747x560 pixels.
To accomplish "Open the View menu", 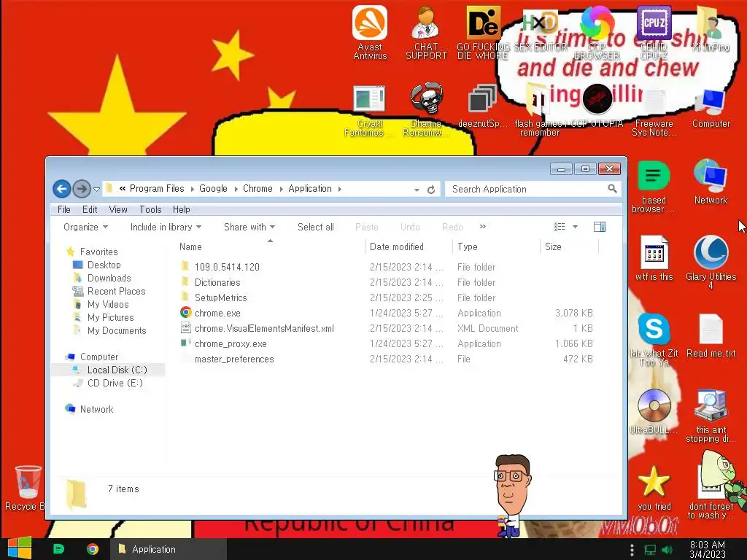I will click(118, 209).
